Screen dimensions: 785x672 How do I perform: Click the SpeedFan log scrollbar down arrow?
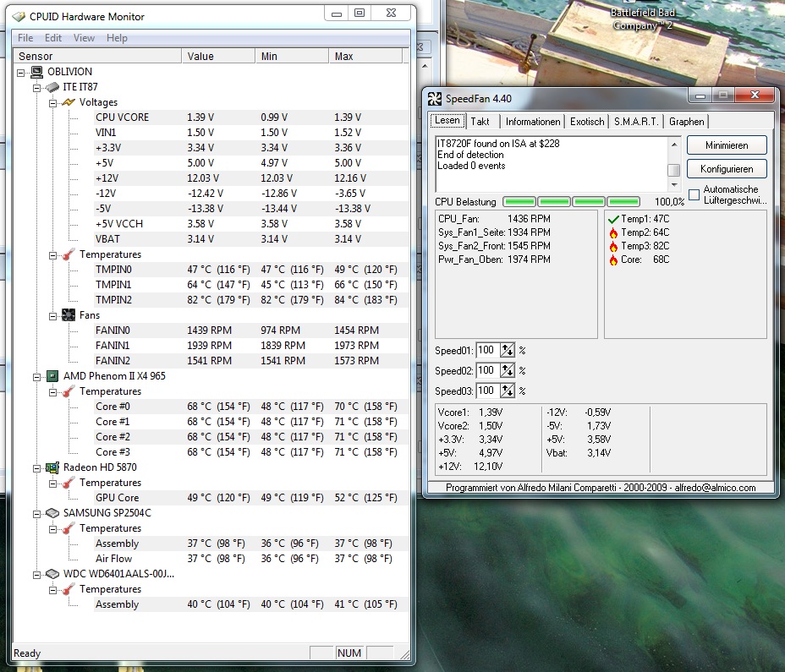pyautogui.click(x=674, y=185)
